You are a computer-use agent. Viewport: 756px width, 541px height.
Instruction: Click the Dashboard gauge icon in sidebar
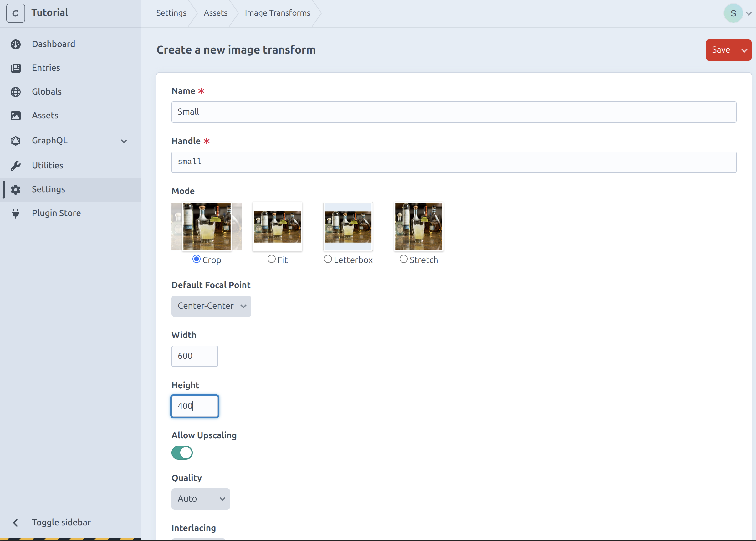(16, 44)
